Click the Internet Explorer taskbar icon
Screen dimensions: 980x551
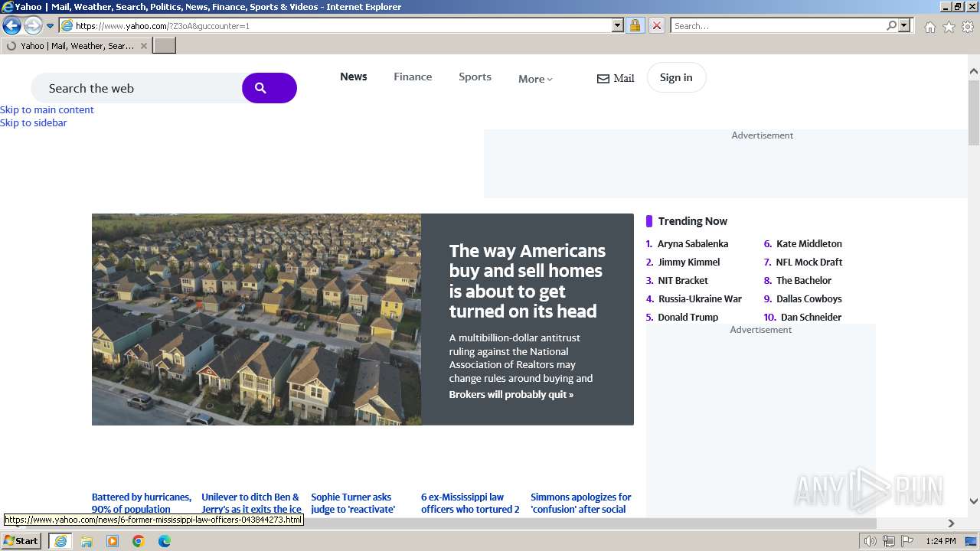point(60,541)
